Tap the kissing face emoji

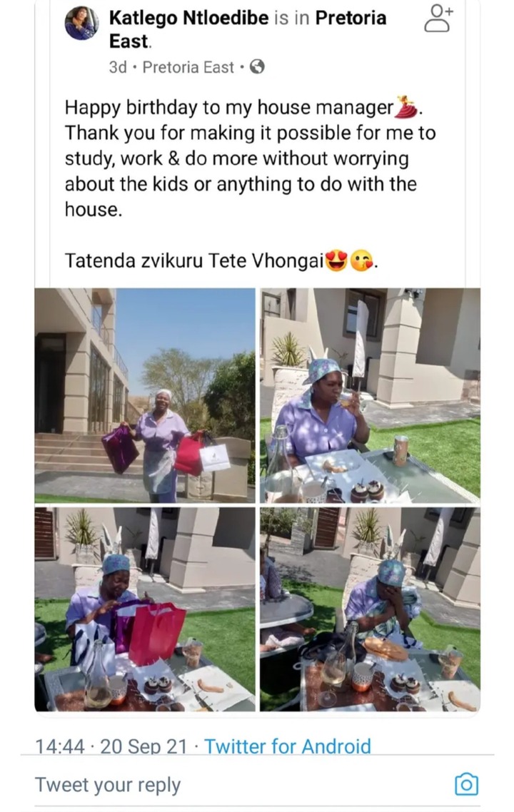point(361,261)
